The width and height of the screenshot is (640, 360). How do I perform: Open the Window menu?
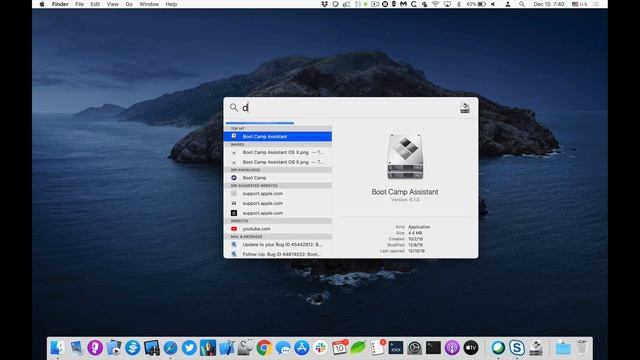[x=149, y=4]
